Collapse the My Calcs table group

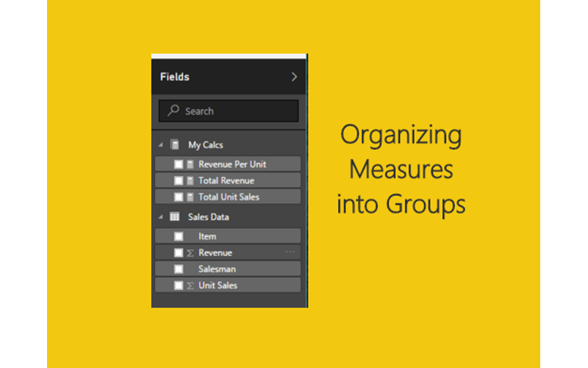[161, 145]
